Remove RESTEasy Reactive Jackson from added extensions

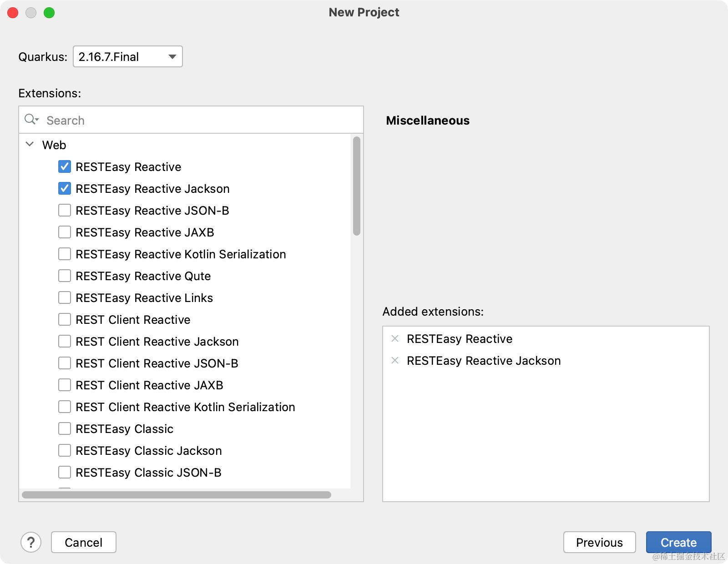395,360
